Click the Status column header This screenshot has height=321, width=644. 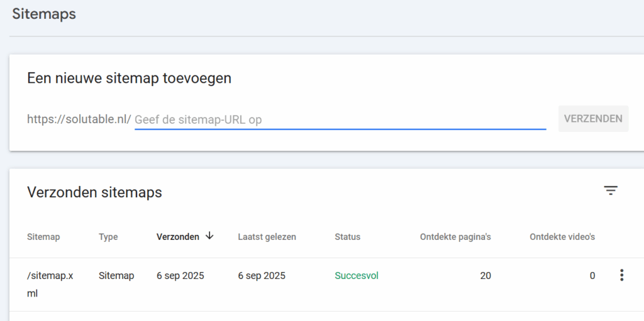347,237
